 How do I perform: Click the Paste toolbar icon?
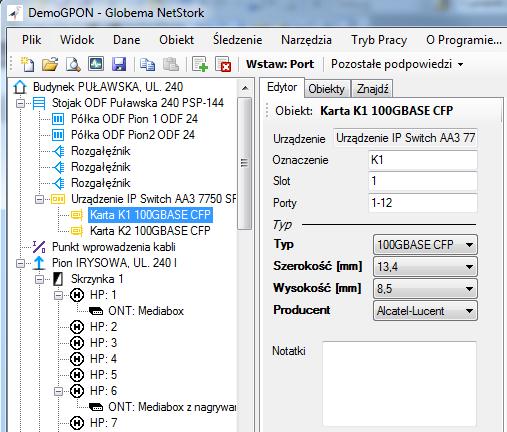click(x=171, y=64)
